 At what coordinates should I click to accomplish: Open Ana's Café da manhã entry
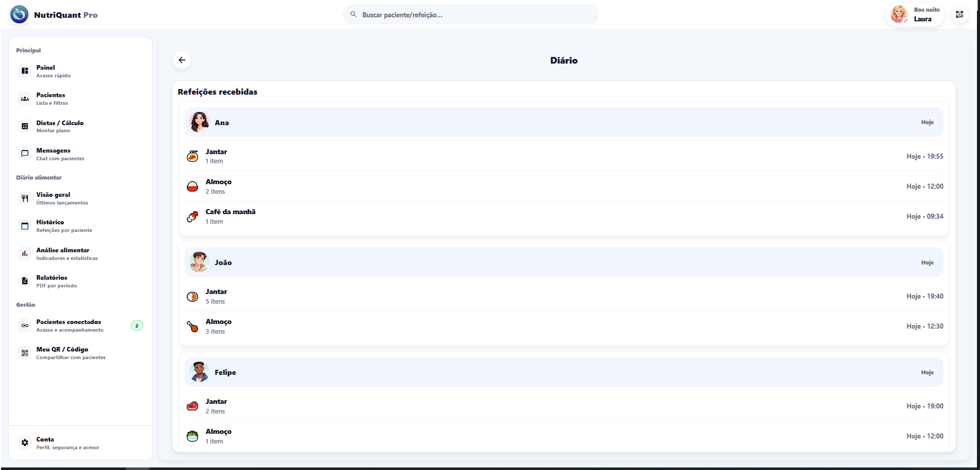(x=564, y=217)
